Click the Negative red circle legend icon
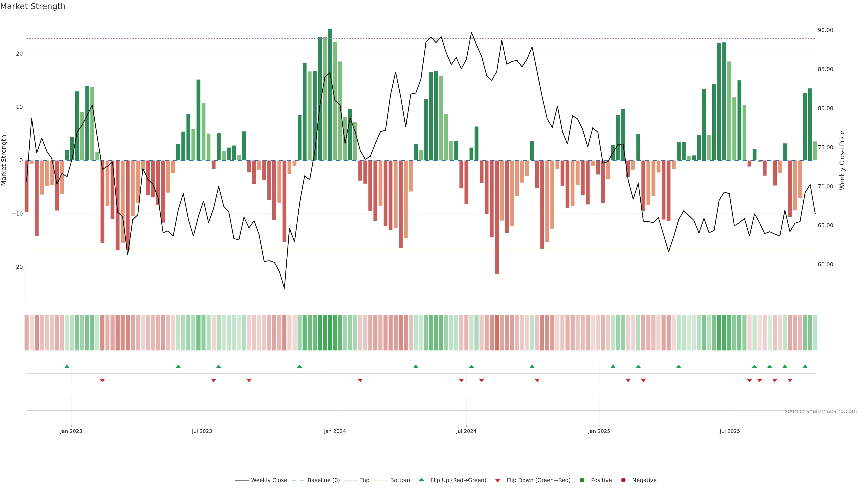The image size is (868, 488). click(x=623, y=480)
